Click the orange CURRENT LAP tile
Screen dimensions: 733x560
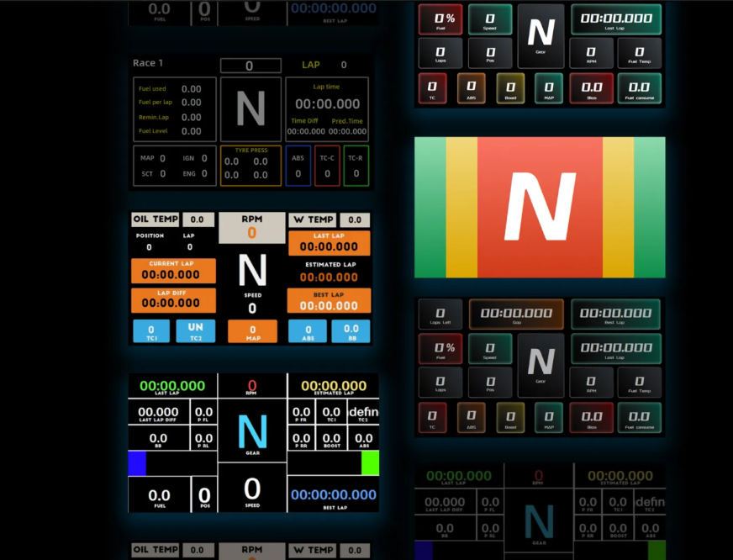pyautogui.click(x=173, y=271)
